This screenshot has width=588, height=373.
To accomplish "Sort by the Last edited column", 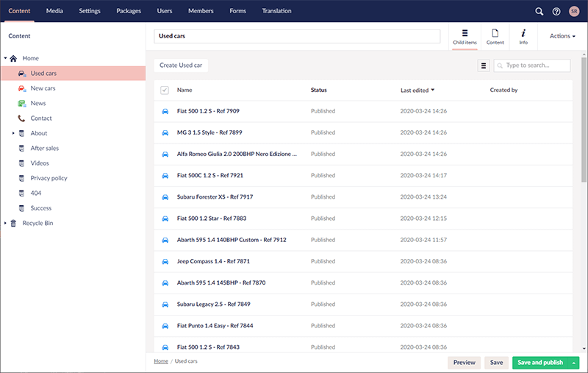I will coord(417,90).
